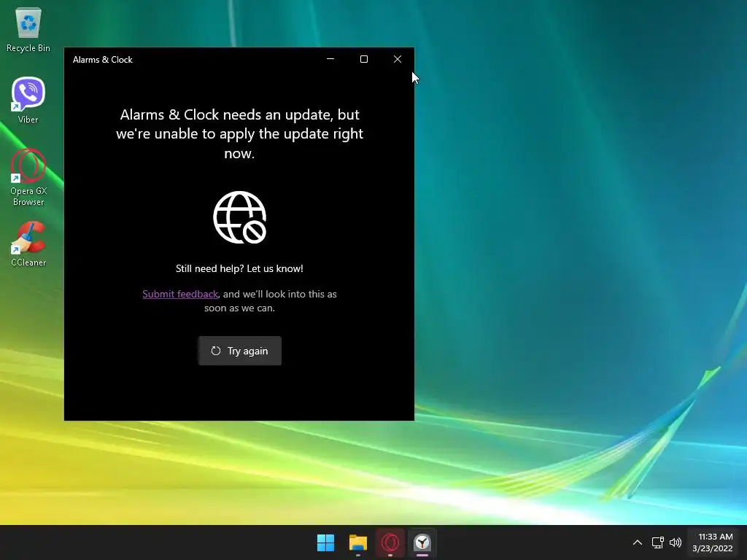Click the Try again button
This screenshot has width=747, height=560.
coord(239,351)
